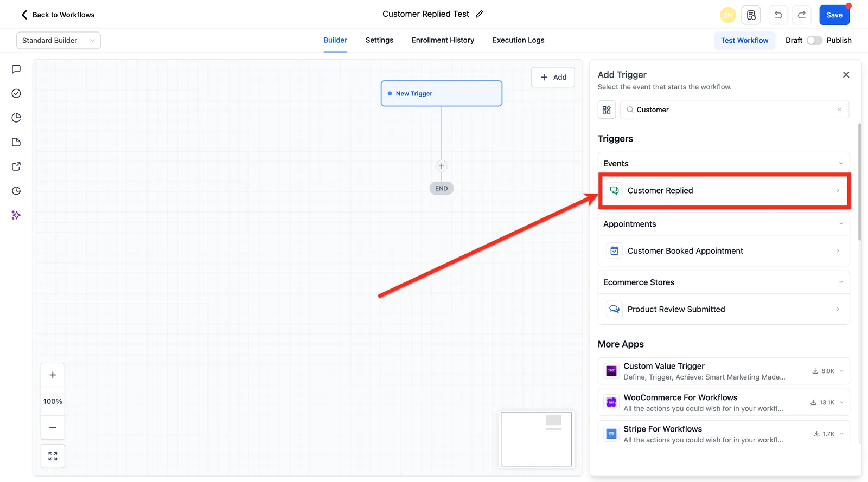868x482 pixels.
Task: Expand the Stripe For Workflows chevron
Action: [x=841, y=434]
